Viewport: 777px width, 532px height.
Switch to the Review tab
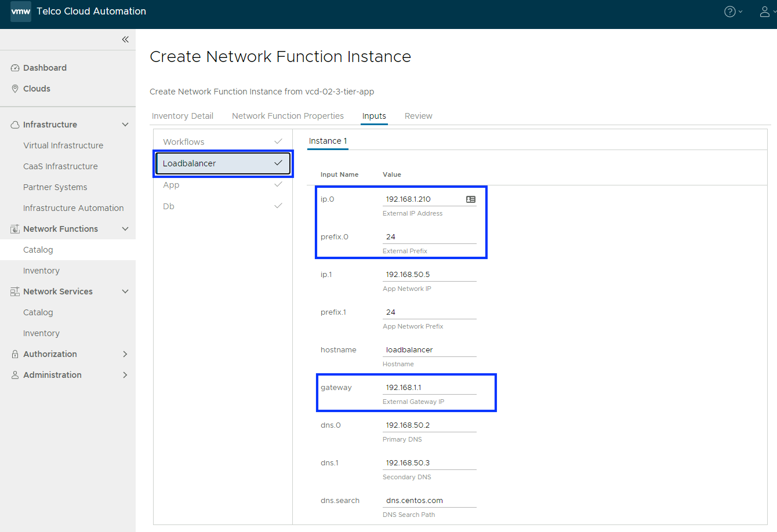point(418,116)
